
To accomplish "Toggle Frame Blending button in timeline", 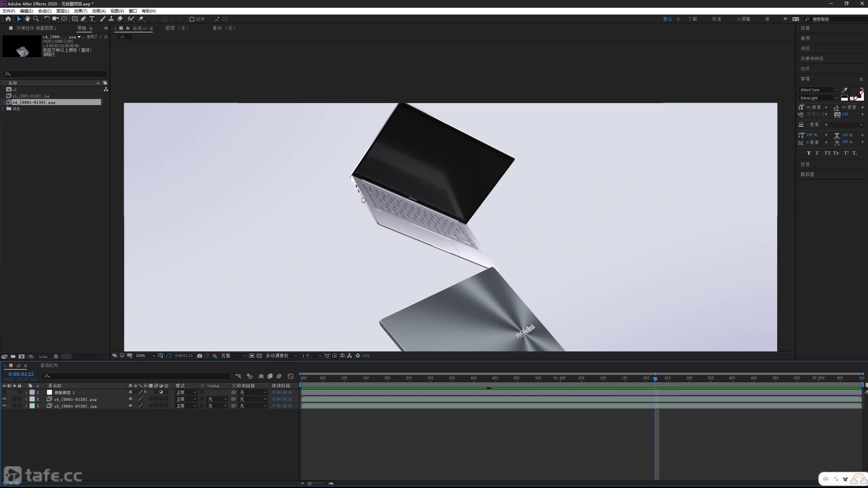I will (270, 376).
